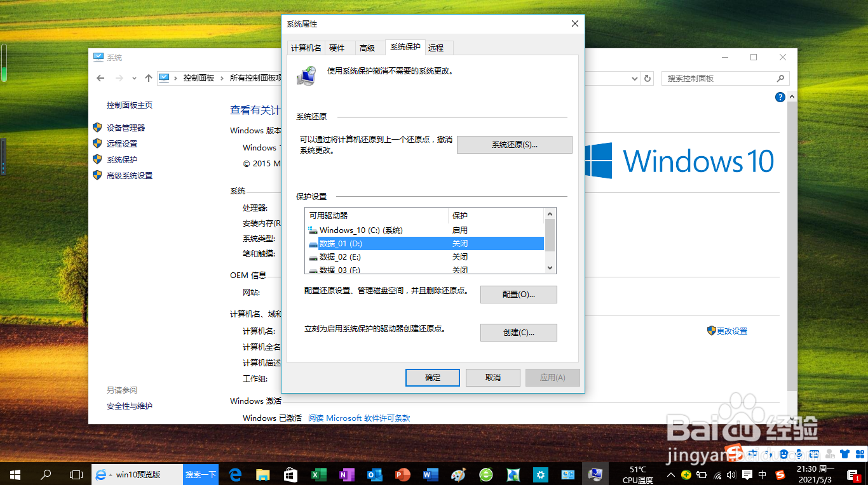
Task: Select 数据_02 (E:) drive row
Action: coord(424,256)
